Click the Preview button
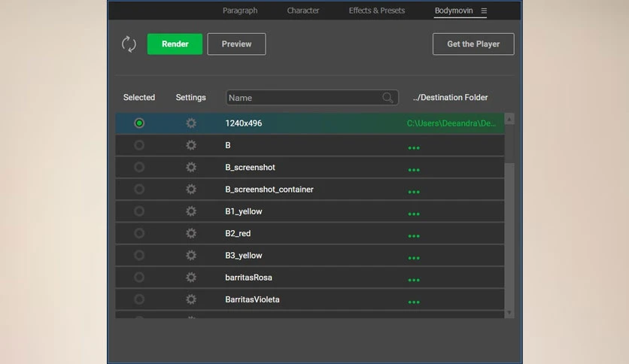Viewport: 629px width, 364px height. point(237,44)
